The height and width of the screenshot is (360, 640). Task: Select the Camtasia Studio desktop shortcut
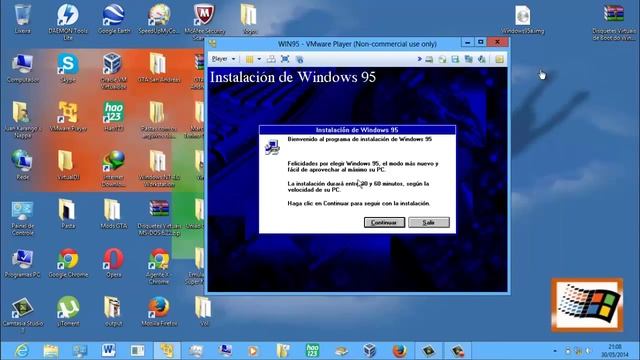[22, 315]
